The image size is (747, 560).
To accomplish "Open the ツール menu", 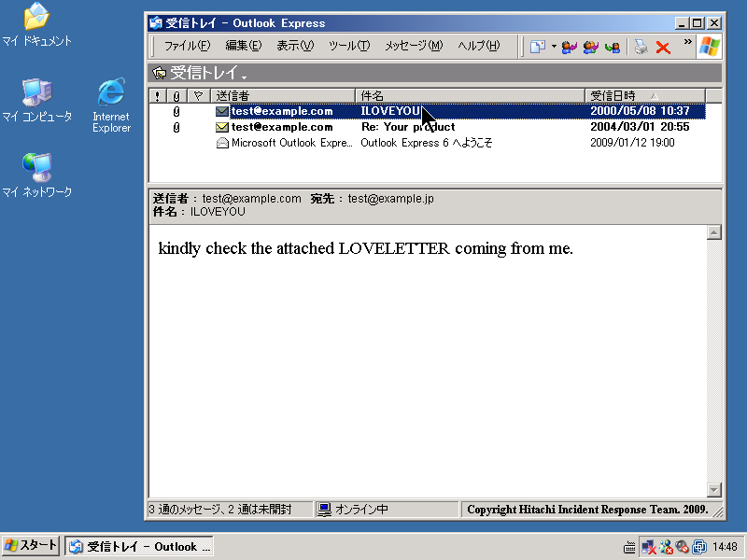I will [348, 45].
